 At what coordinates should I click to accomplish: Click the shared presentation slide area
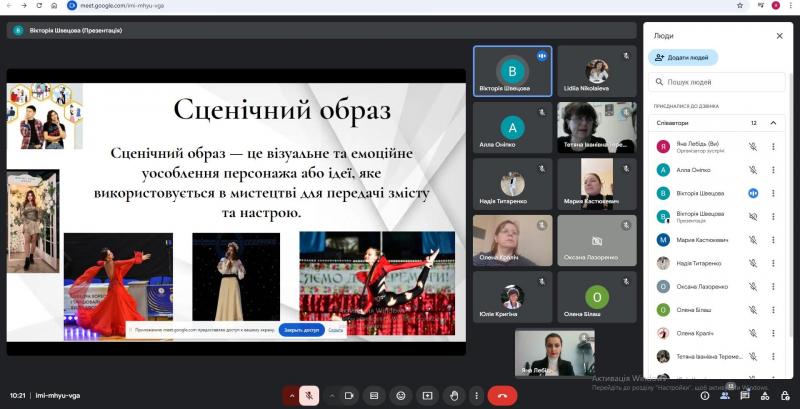[x=236, y=212]
